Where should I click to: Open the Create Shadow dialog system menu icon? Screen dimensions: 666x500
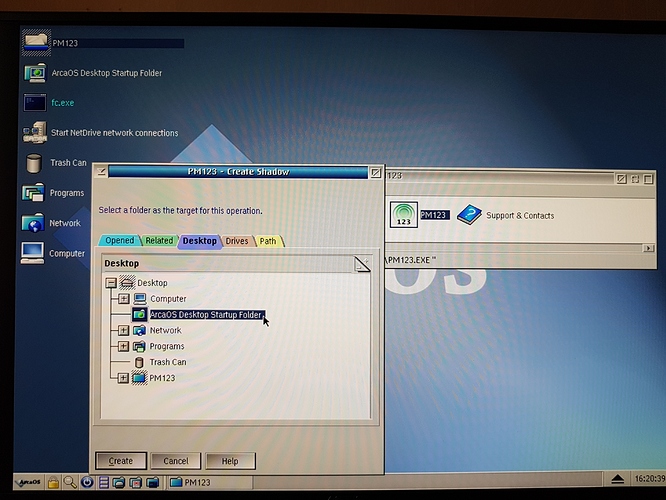(102, 172)
